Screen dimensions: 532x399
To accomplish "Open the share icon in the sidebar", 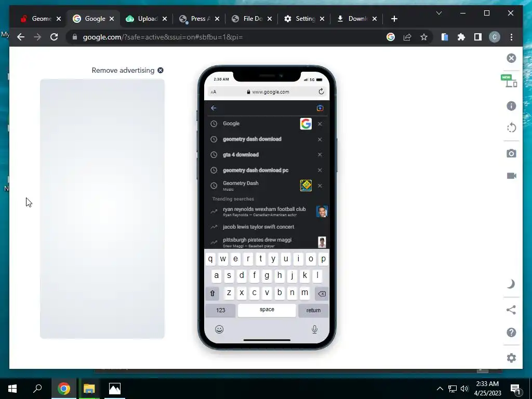I will [511, 310].
